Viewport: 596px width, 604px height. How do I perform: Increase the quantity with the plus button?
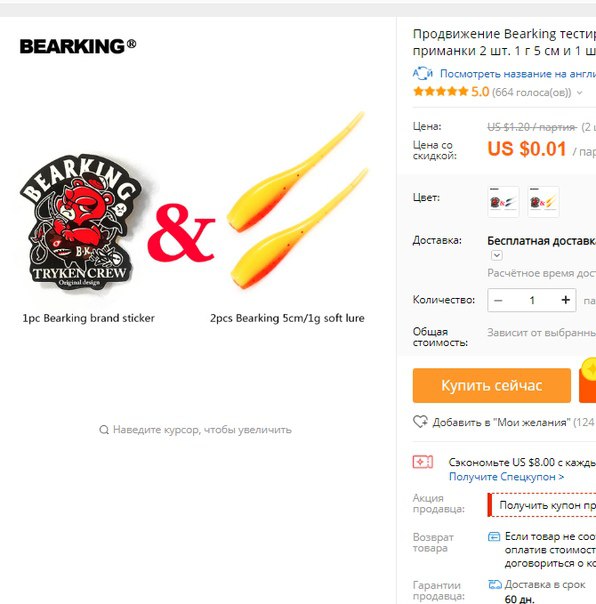[566, 300]
